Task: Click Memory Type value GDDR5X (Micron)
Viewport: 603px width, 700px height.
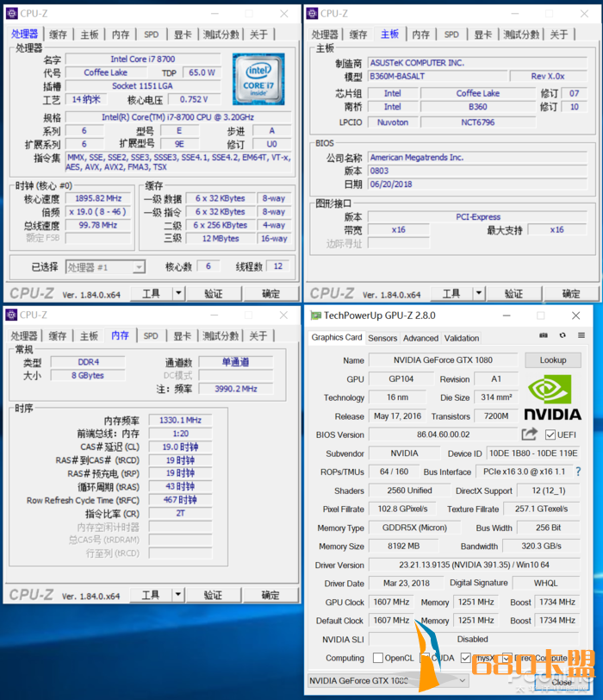Action: click(414, 528)
